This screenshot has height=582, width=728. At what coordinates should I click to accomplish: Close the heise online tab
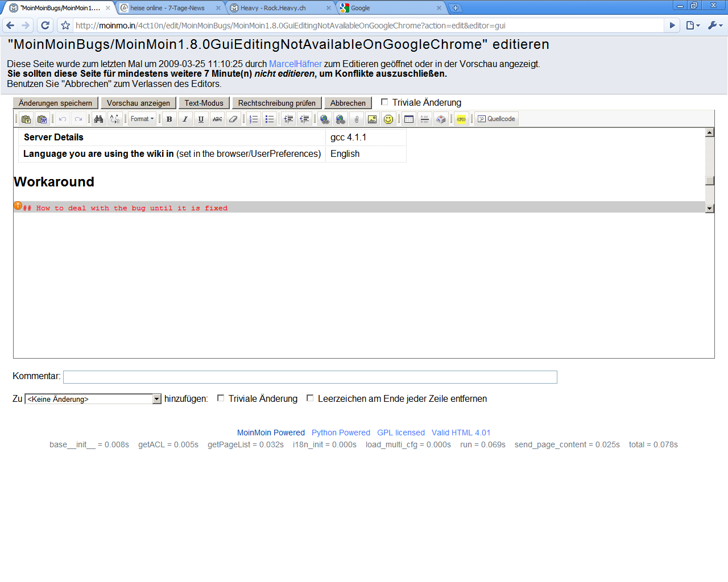point(218,8)
